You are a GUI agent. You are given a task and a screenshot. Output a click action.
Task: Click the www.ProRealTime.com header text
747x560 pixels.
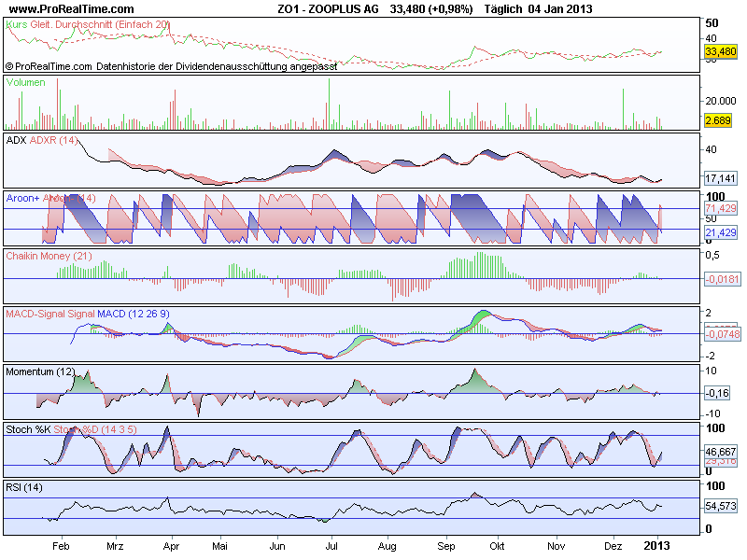[x=72, y=9]
